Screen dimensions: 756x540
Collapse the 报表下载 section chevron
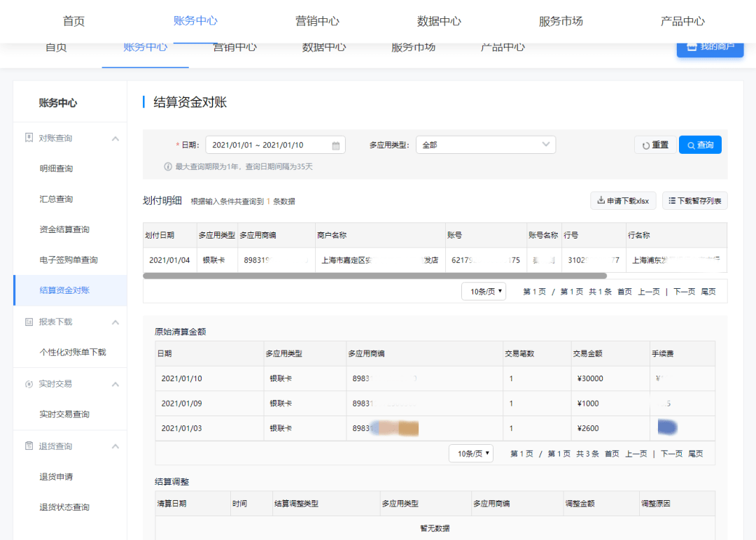[115, 322]
